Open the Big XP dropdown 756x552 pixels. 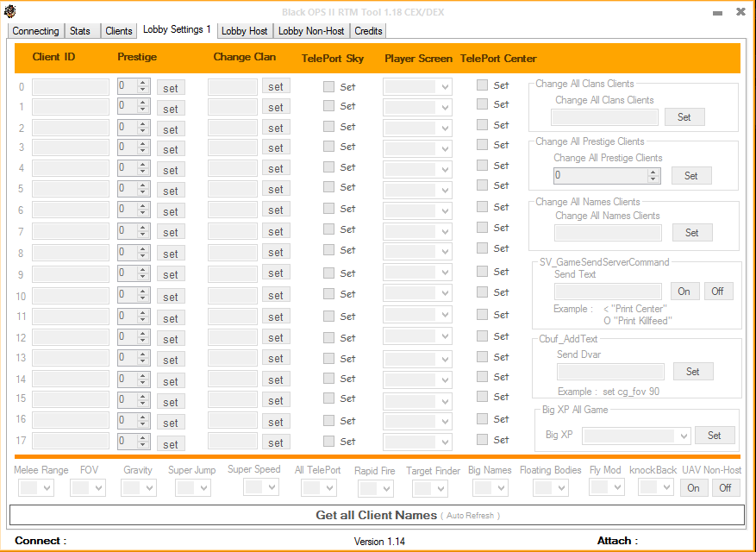pyautogui.click(x=636, y=436)
